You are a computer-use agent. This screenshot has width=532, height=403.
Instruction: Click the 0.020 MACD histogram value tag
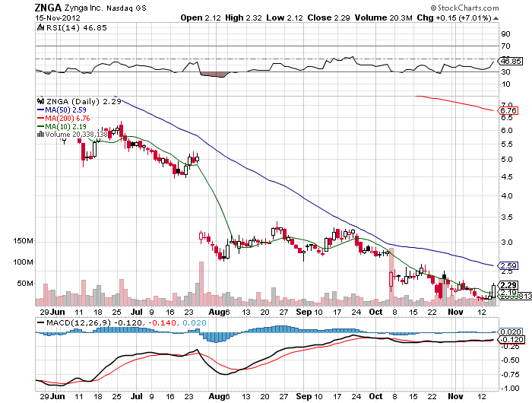point(508,332)
